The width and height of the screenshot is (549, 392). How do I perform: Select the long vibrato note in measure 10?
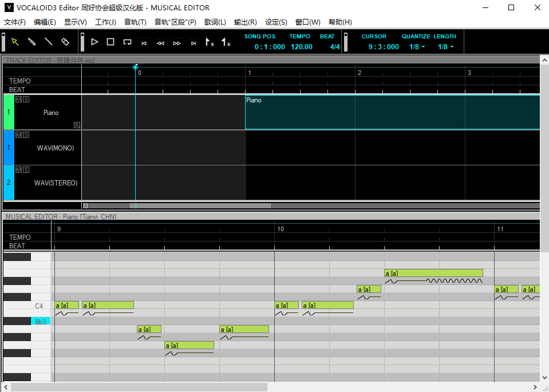(434, 273)
